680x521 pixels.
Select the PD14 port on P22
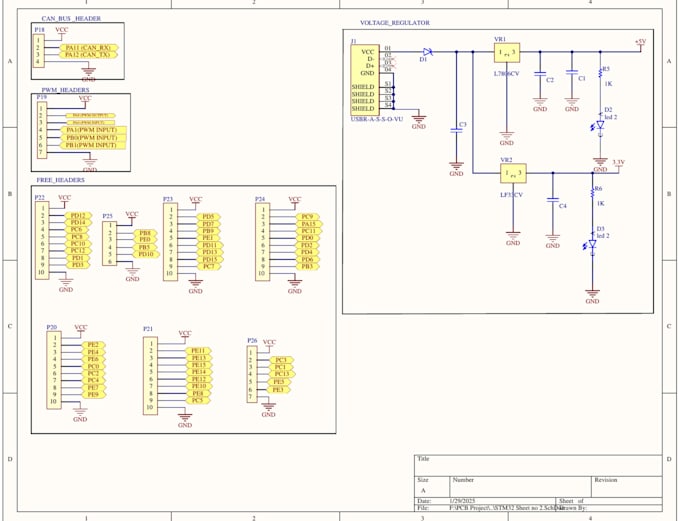click(78, 223)
